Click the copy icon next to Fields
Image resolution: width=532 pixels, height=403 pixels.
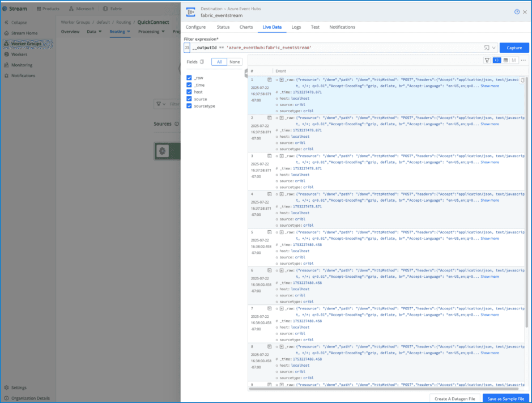pyautogui.click(x=202, y=62)
